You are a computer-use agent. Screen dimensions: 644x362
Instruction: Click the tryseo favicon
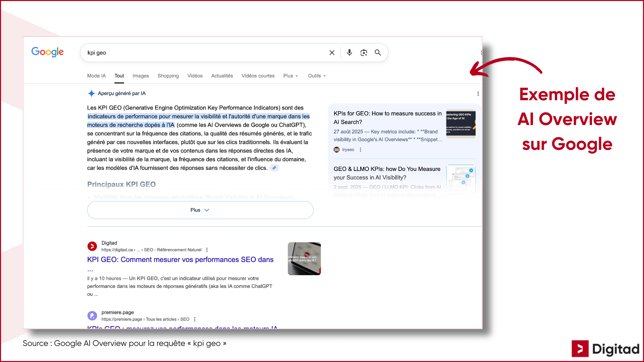click(336, 150)
